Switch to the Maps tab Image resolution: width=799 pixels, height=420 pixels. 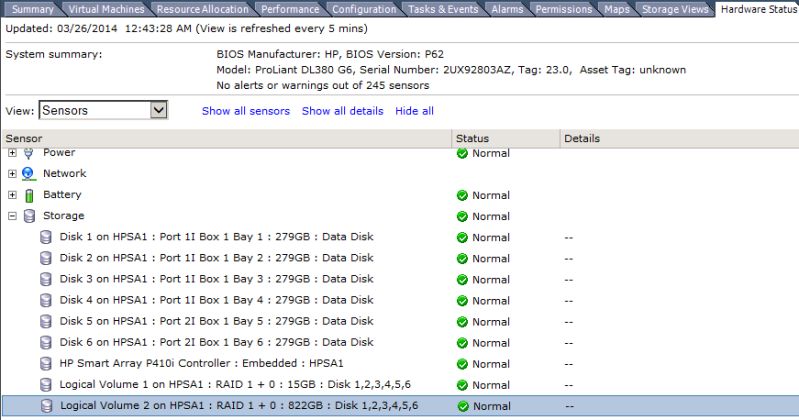click(617, 9)
